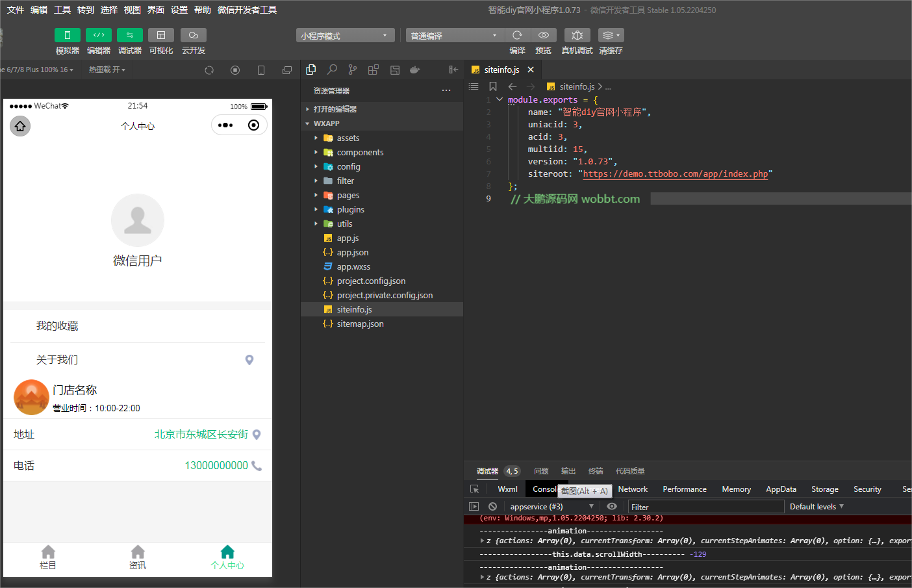Click the compile (编译) refresh icon
Image resolution: width=912 pixels, height=588 pixels.
click(x=516, y=35)
